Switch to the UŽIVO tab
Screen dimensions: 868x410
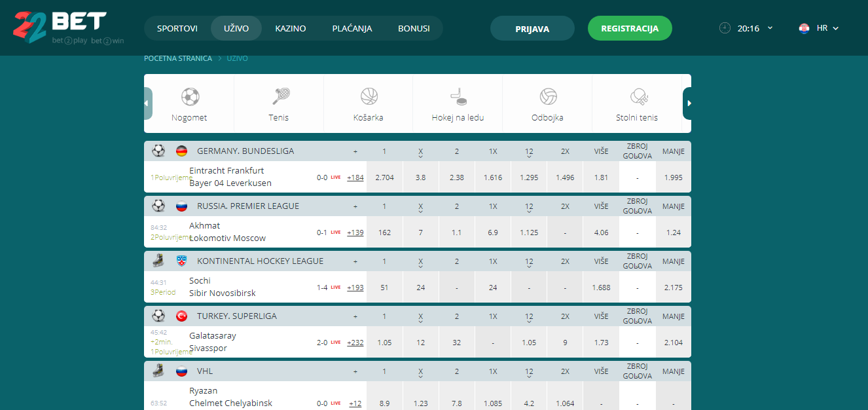pos(236,29)
